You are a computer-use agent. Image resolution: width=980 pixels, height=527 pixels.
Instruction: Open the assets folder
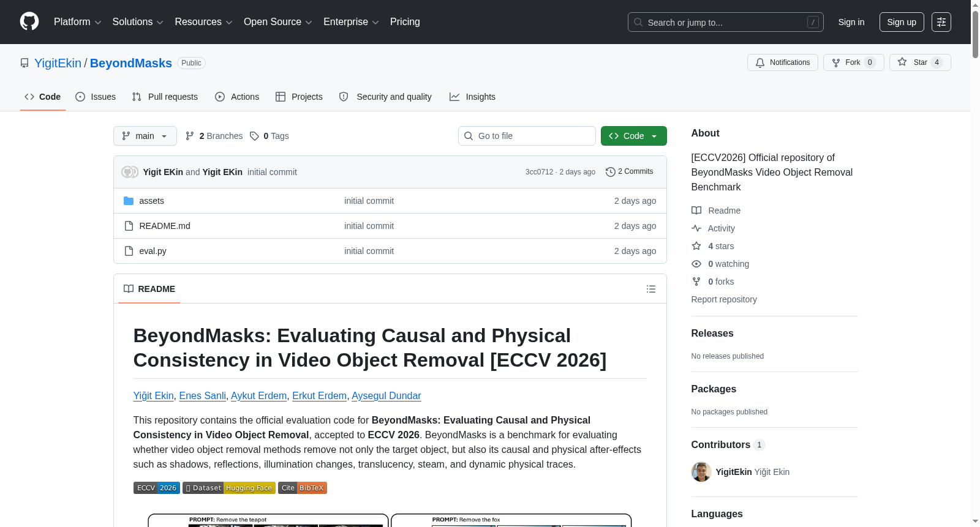click(152, 201)
